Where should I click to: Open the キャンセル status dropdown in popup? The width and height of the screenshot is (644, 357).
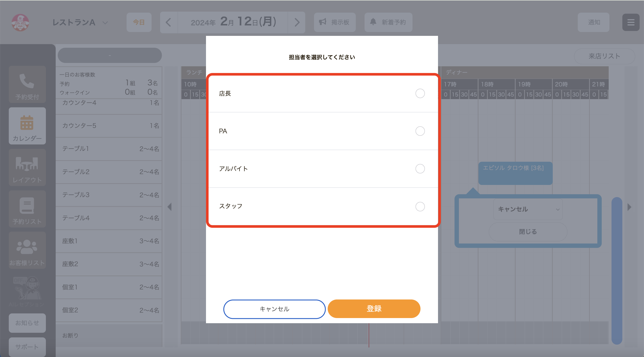click(x=528, y=209)
